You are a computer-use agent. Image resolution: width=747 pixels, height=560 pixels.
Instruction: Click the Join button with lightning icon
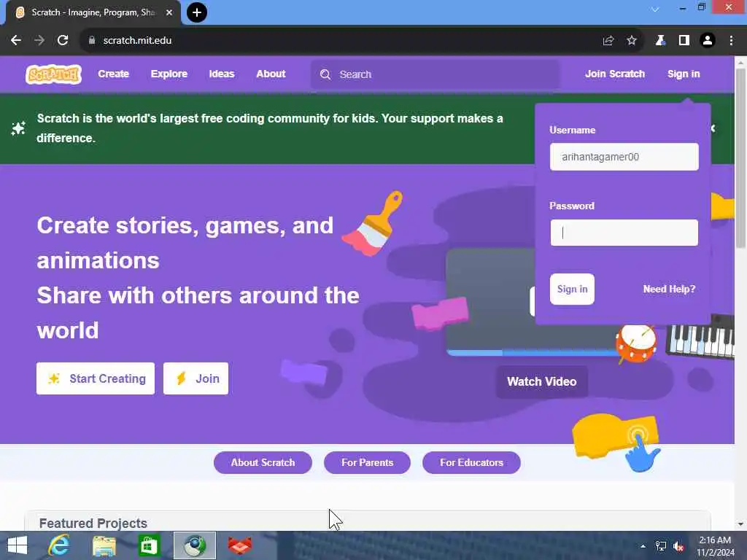click(196, 378)
